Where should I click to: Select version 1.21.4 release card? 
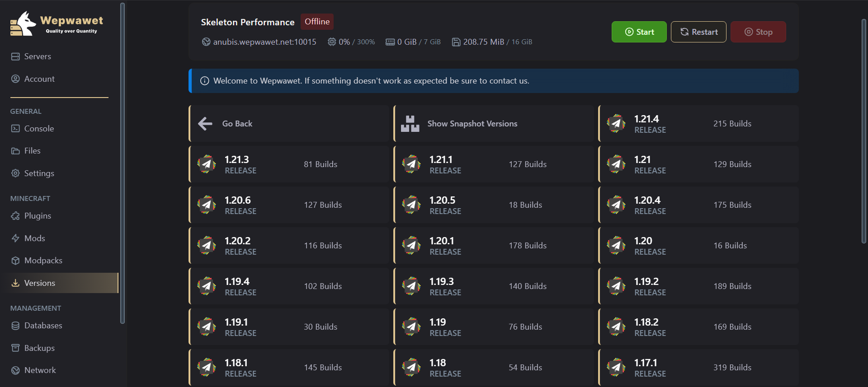pos(698,124)
